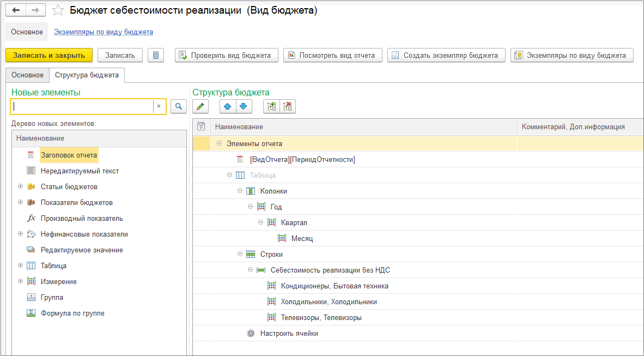Image resolution: width=644 pixels, height=356 pixels.
Task: Move element down with blue down arrow
Action: click(x=243, y=106)
